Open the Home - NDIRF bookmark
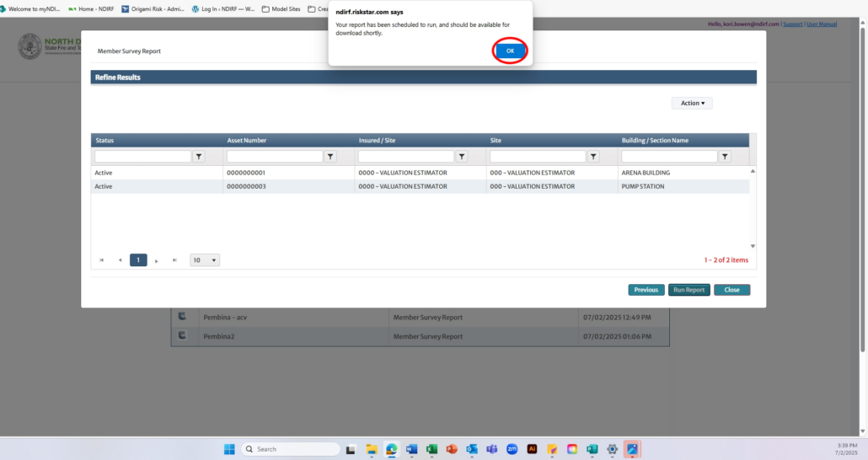The width and height of the screenshot is (868, 460). click(93, 9)
